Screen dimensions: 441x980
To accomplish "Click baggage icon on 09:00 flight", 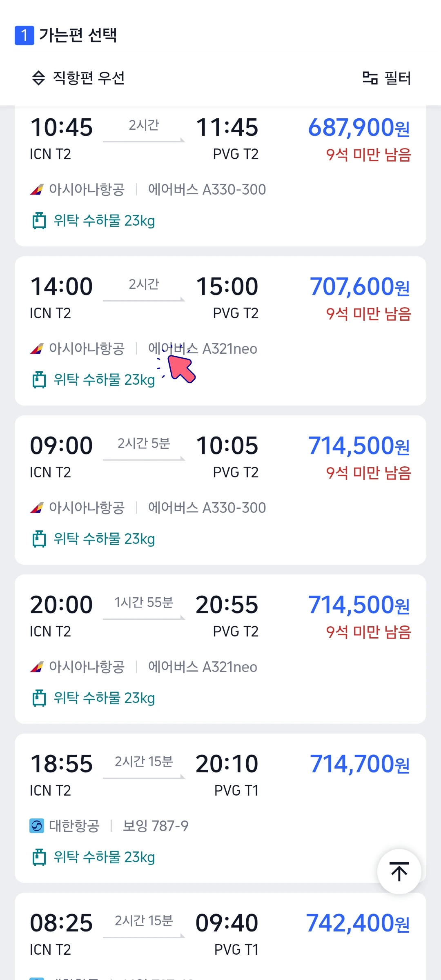I will pyautogui.click(x=39, y=539).
